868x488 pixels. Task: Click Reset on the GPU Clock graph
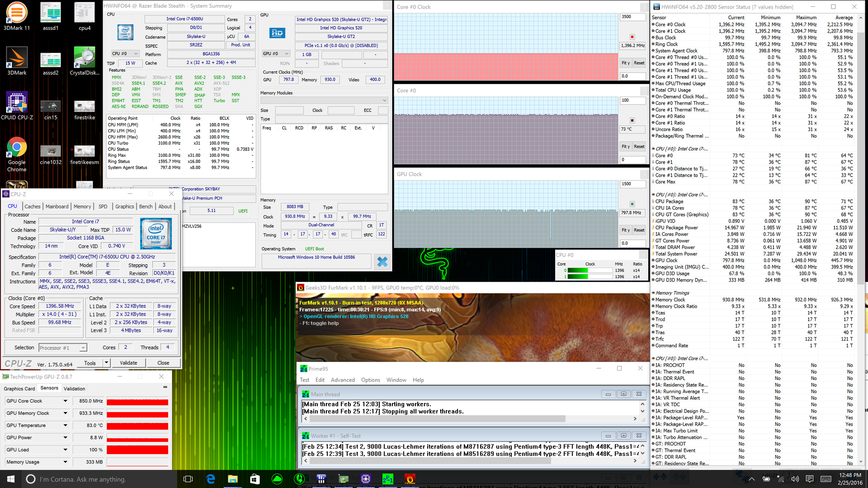point(639,230)
